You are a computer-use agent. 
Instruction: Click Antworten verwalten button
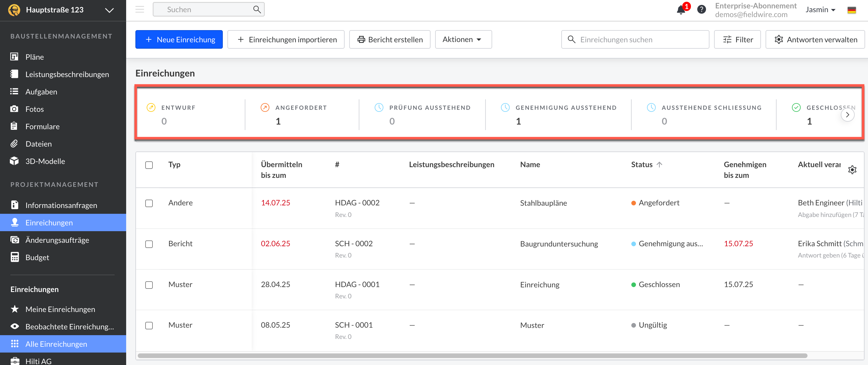815,39
